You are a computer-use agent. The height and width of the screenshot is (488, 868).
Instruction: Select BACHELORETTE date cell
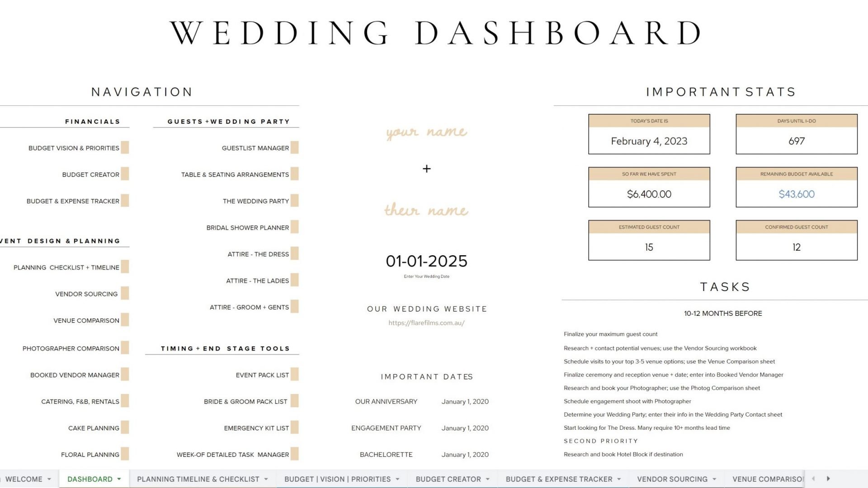point(465,455)
